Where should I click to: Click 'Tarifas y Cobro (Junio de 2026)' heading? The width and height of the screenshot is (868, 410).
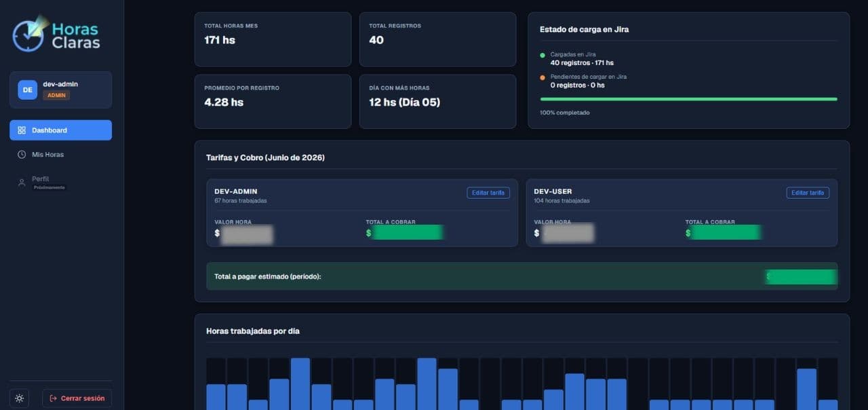coord(265,157)
